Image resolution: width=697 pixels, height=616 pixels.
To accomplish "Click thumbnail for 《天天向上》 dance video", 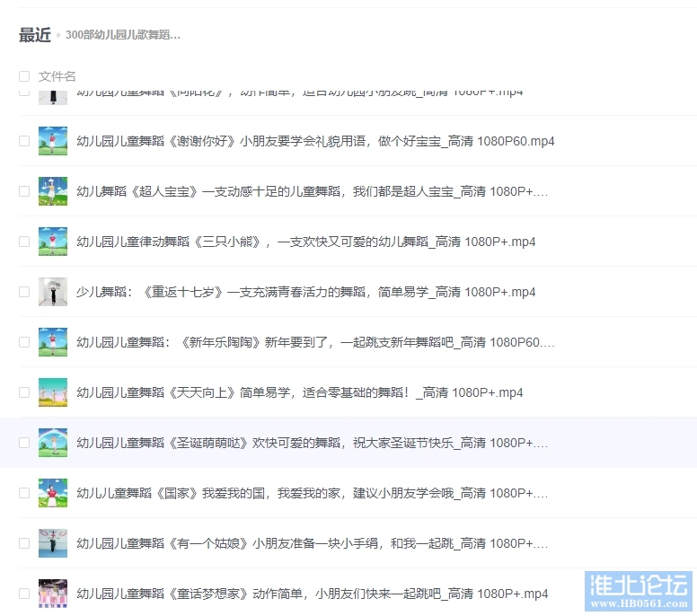I will (x=53, y=392).
